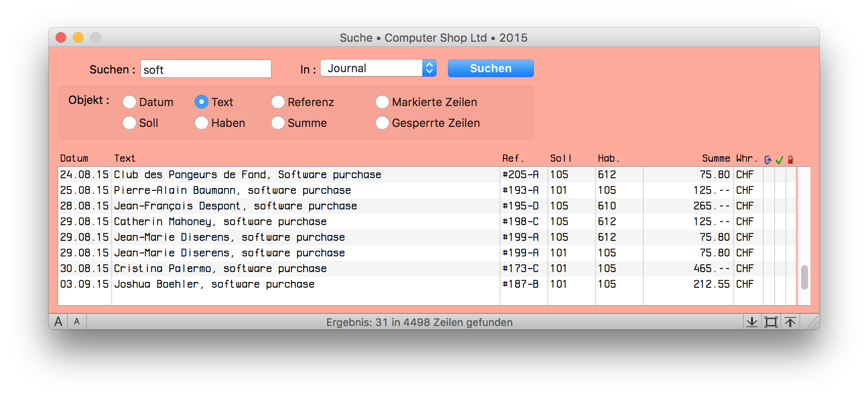
Task: Decrease font size with small A
Action: [77, 322]
